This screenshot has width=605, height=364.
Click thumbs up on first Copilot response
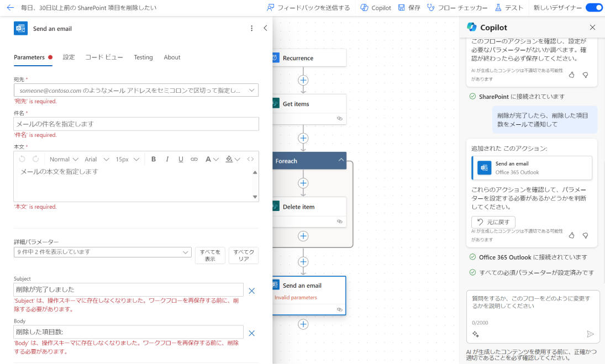click(571, 75)
